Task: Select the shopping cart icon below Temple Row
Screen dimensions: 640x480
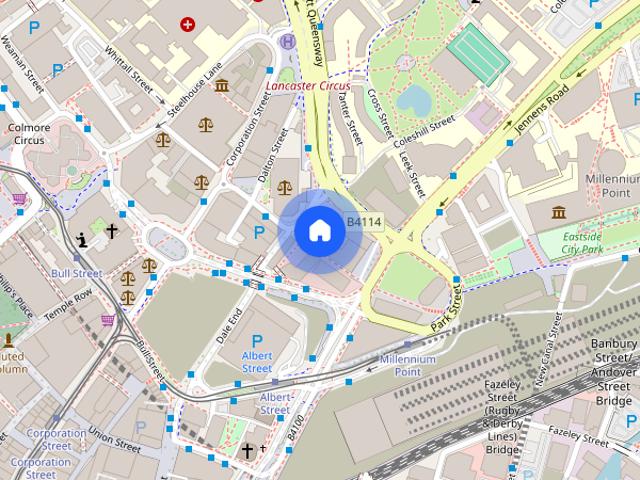Action: tap(108, 320)
